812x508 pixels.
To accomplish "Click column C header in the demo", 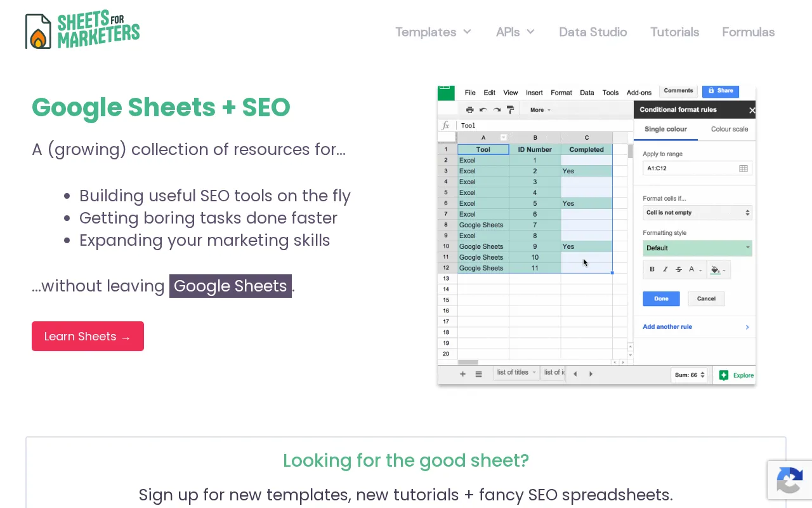I will [587, 138].
